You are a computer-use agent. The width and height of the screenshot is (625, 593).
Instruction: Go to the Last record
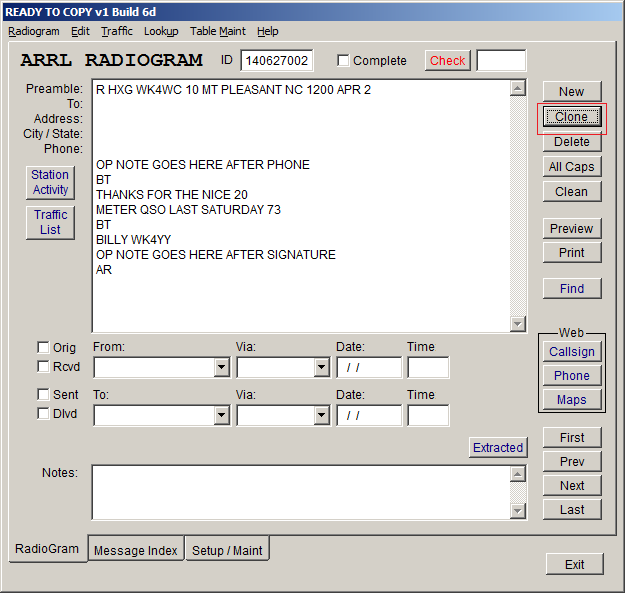572,509
